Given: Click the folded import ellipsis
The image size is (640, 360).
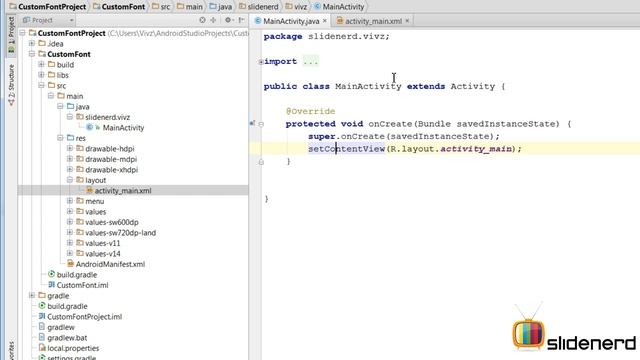Looking at the screenshot, I should (x=311, y=62).
